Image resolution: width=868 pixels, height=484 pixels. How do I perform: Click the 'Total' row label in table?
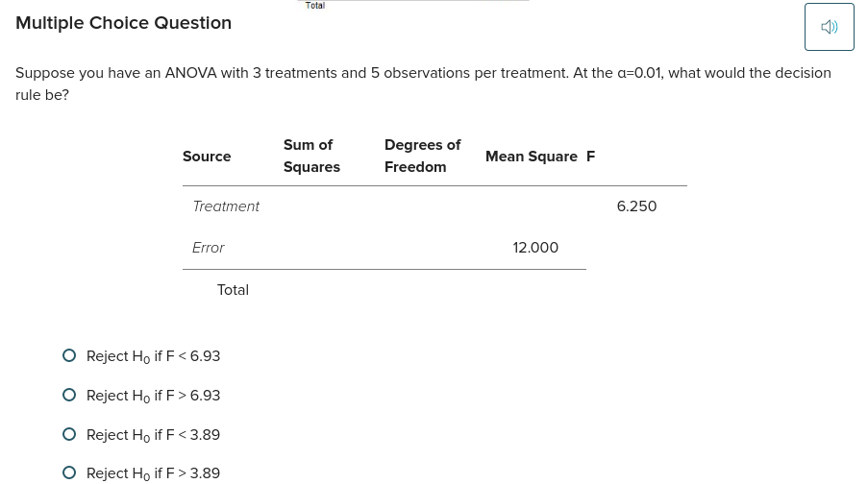point(233,290)
